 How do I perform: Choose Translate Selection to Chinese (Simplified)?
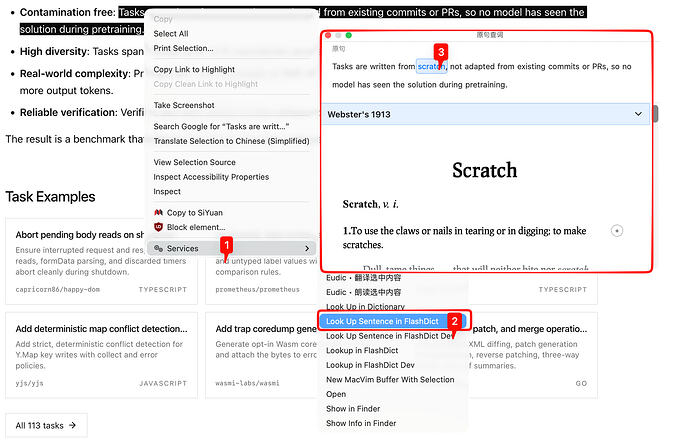(x=231, y=141)
